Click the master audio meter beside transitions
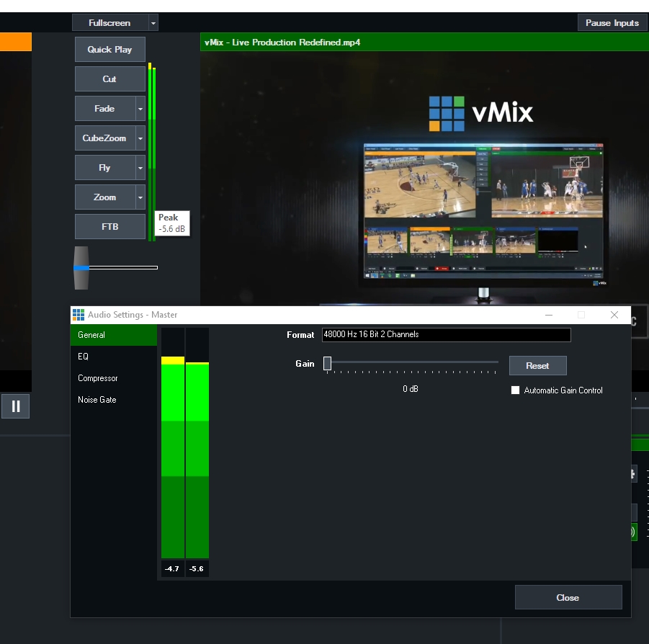Screen dimensions: 649x644 coord(152,152)
